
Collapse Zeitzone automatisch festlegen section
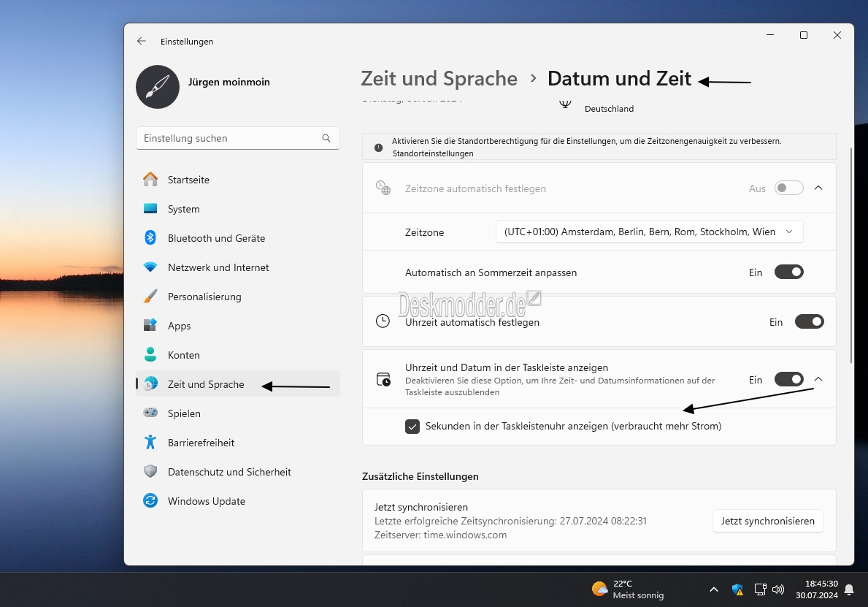[x=818, y=188]
